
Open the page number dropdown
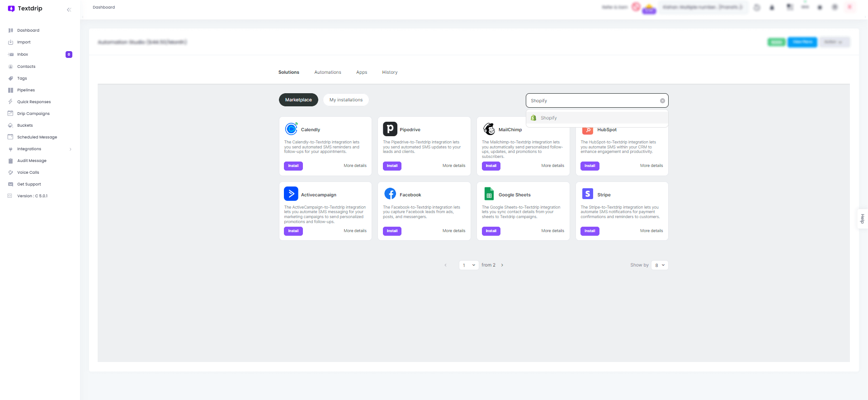[x=469, y=265]
